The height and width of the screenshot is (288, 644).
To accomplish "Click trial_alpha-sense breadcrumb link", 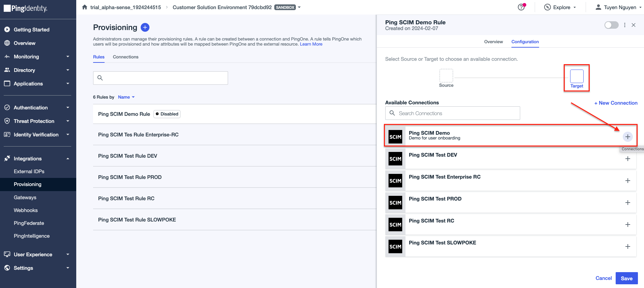I will coord(125,7).
